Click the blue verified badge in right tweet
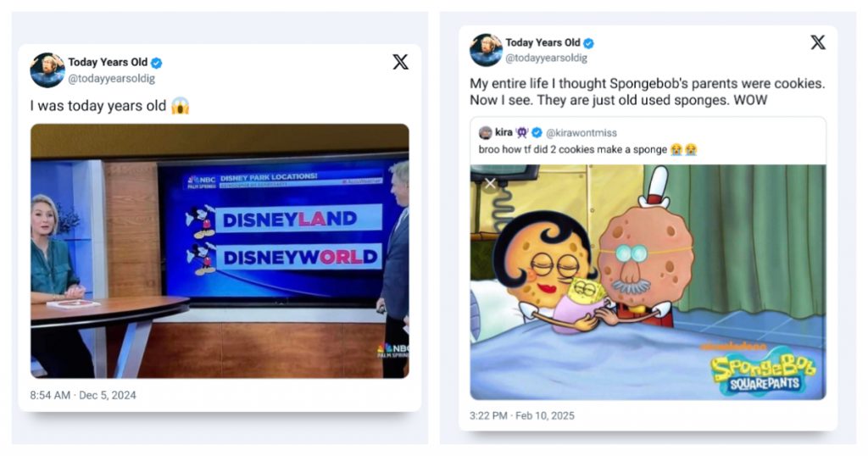 [589, 43]
